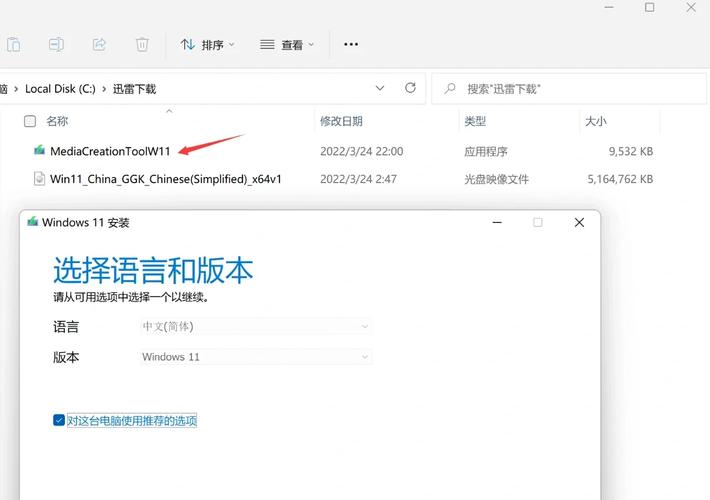This screenshot has height=500, width=710.
Task: Open the three-dots more options menu
Action: [x=351, y=44]
